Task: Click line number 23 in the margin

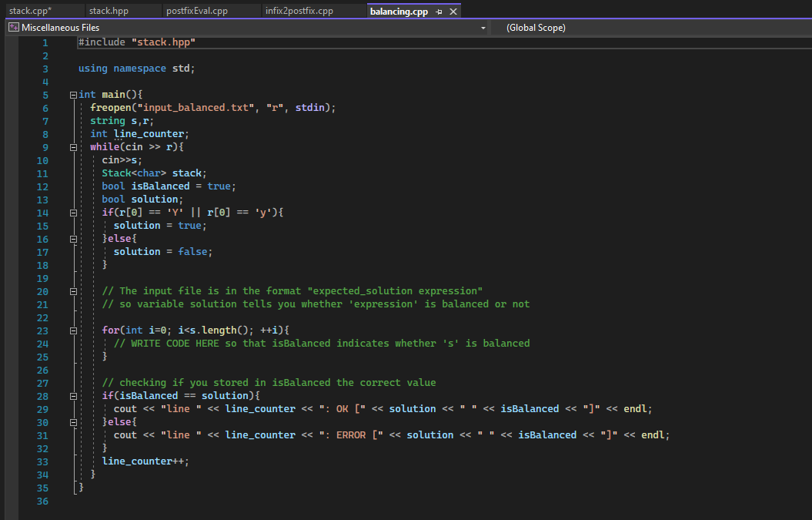Action: pyautogui.click(x=42, y=330)
